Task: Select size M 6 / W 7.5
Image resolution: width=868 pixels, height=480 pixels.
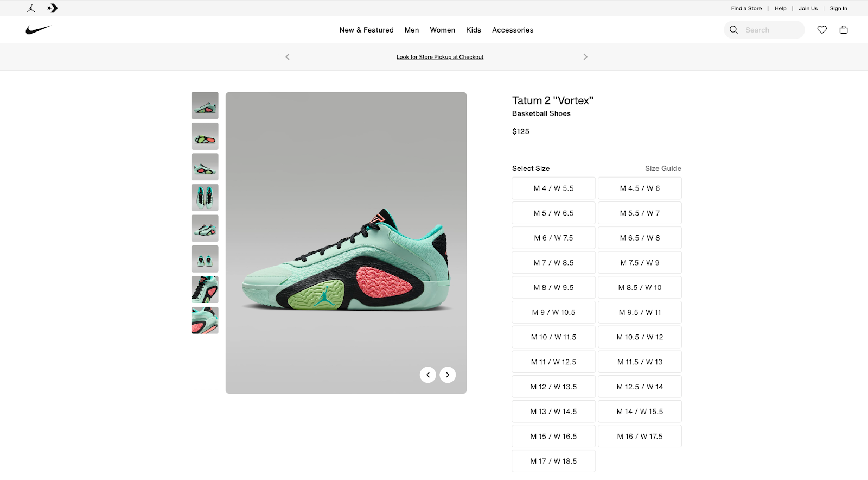Action: click(553, 238)
